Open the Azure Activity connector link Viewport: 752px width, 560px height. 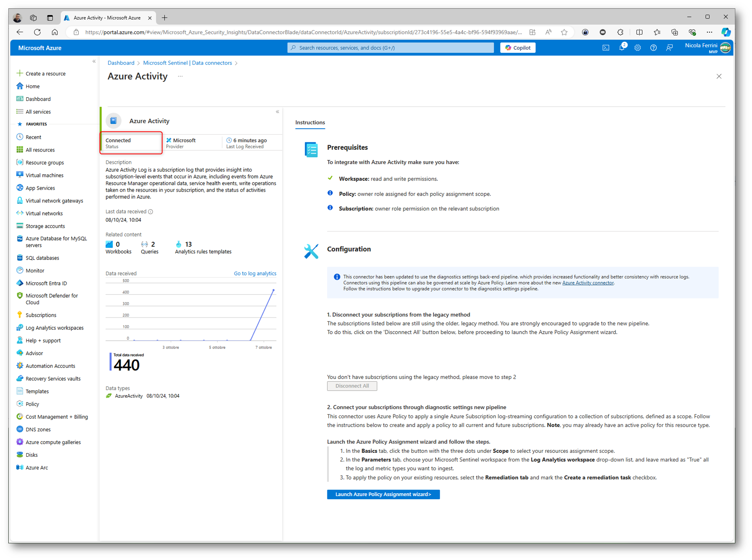click(588, 283)
